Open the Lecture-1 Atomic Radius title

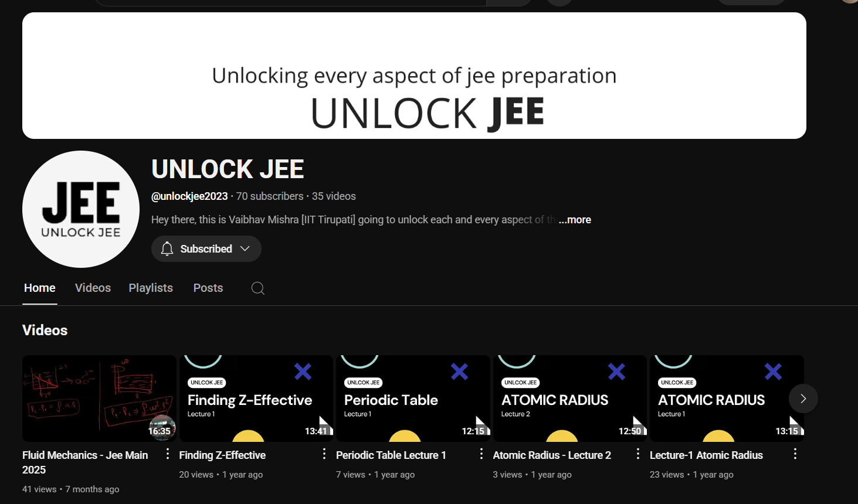(x=706, y=455)
